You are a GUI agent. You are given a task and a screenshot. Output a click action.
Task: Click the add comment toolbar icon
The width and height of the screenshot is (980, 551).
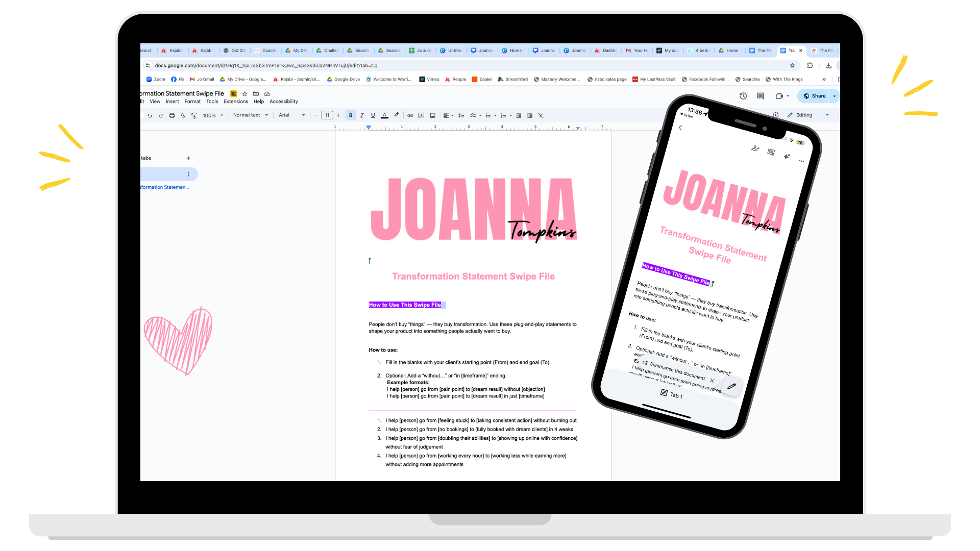(421, 115)
